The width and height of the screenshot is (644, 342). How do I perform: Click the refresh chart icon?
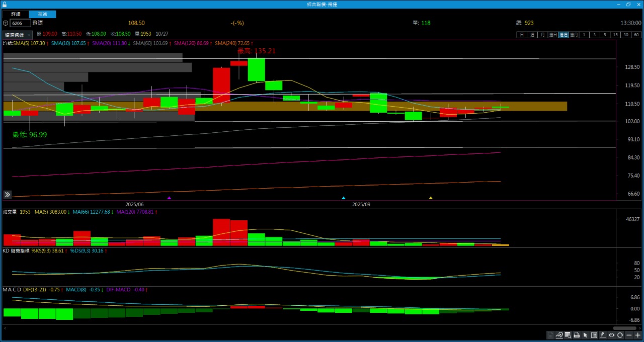(x=620, y=335)
